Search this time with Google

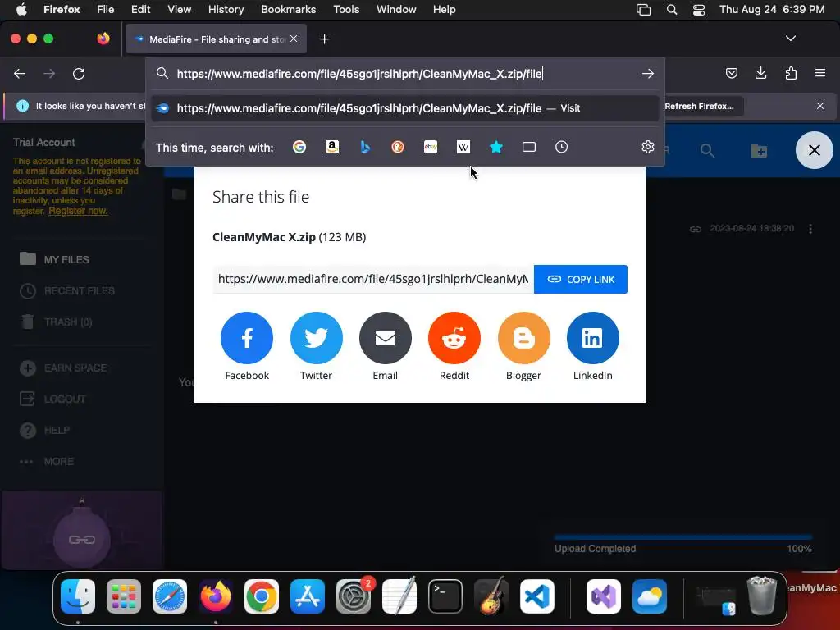tap(299, 147)
